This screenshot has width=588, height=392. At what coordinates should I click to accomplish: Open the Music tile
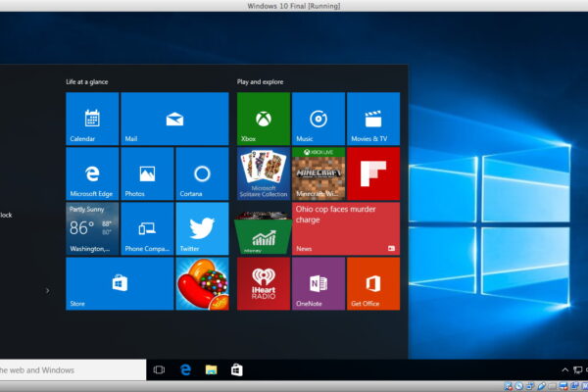point(318,119)
